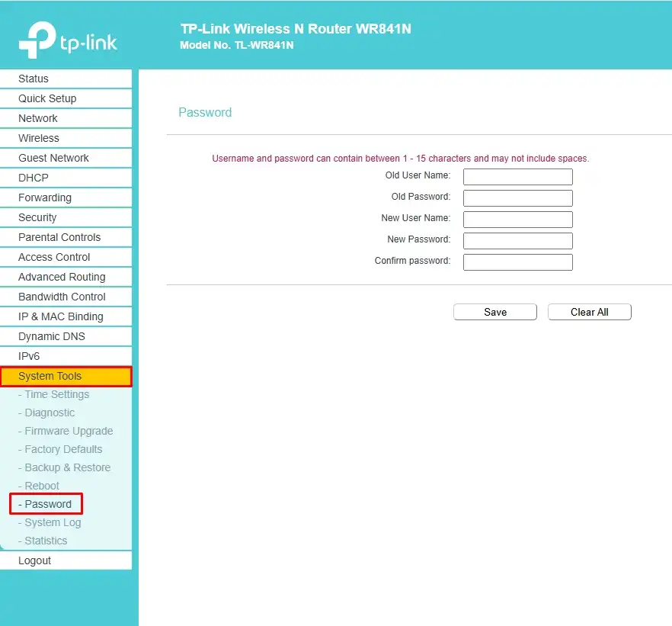Open Bandwidth Control

point(59,297)
